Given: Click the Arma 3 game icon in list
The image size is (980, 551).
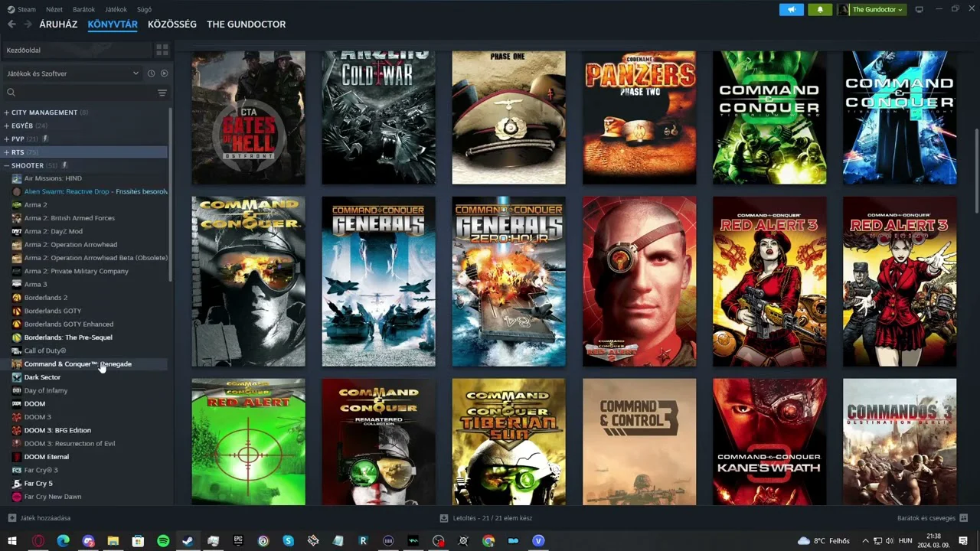Looking at the screenshot, I should [x=17, y=284].
